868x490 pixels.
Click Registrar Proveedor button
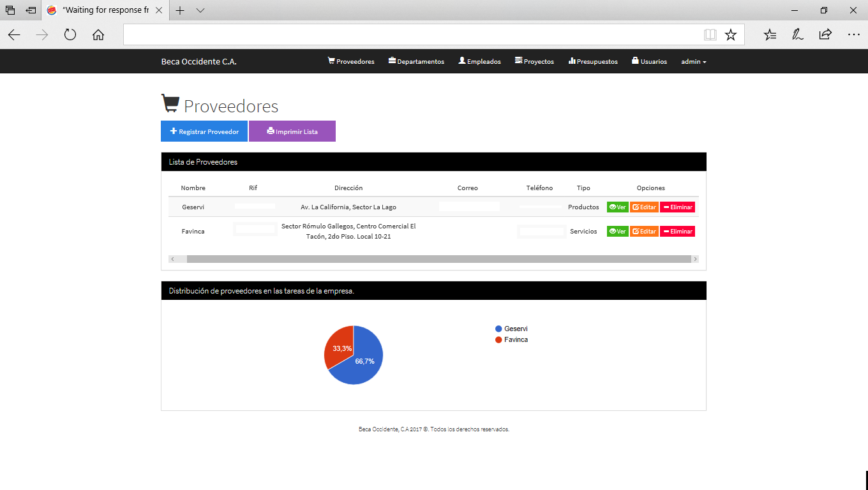[204, 131]
